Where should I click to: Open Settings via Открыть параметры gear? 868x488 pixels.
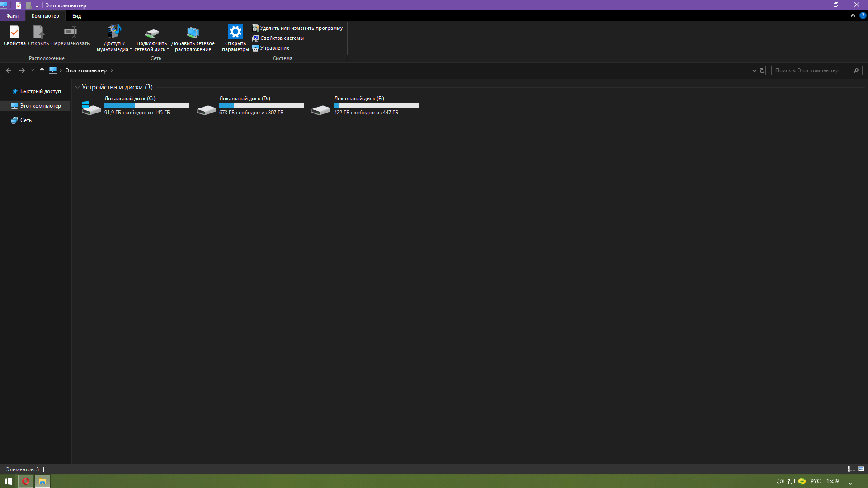(236, 38)
